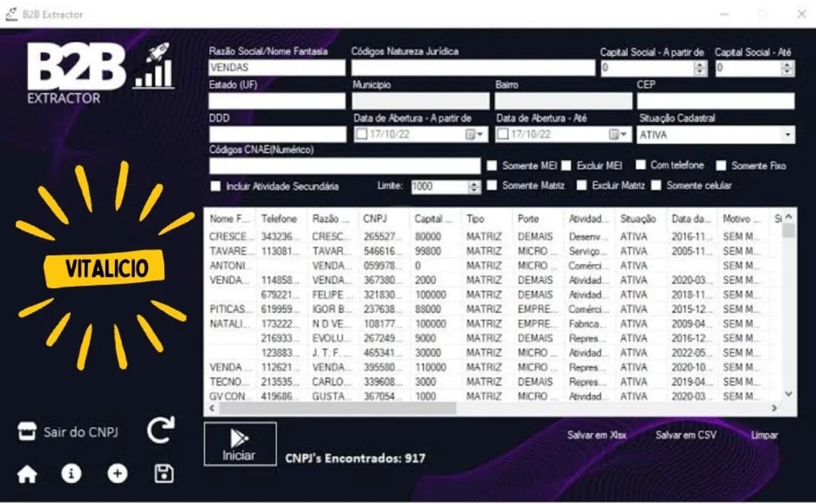Sort by Atividad... column header
The image size is (816, 504).
[x=588, y=219]
